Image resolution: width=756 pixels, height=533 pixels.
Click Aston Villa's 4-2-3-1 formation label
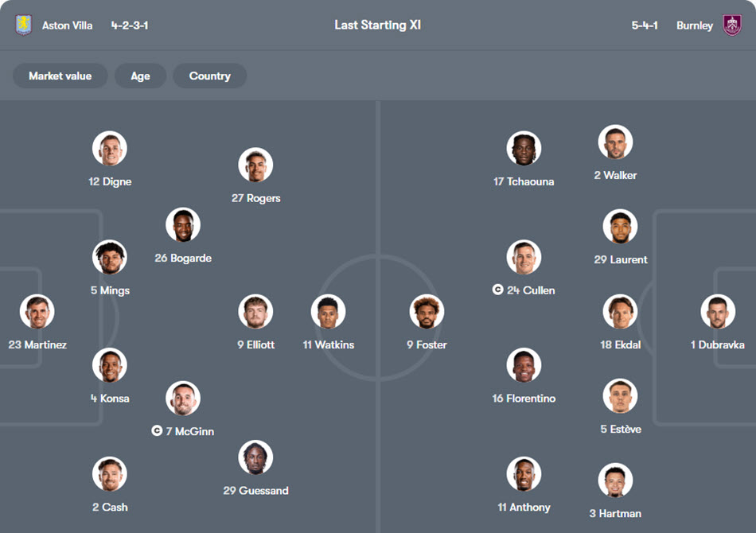(x=130, y=25)
